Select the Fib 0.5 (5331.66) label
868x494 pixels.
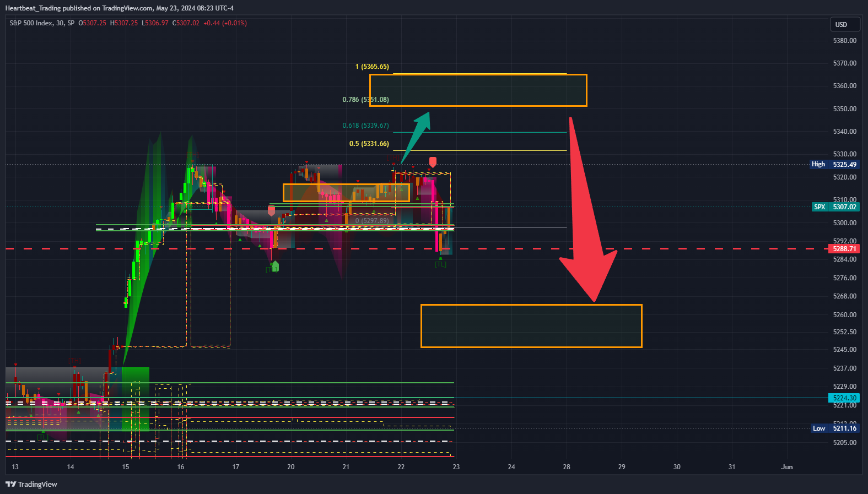pyautogui.click(x=369, y=144)
